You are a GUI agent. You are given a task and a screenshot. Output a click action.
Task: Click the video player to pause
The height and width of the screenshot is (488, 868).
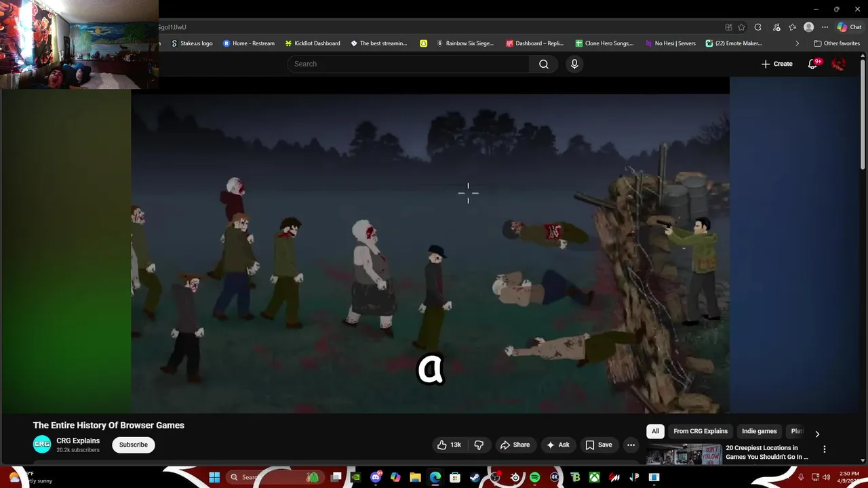431,245
